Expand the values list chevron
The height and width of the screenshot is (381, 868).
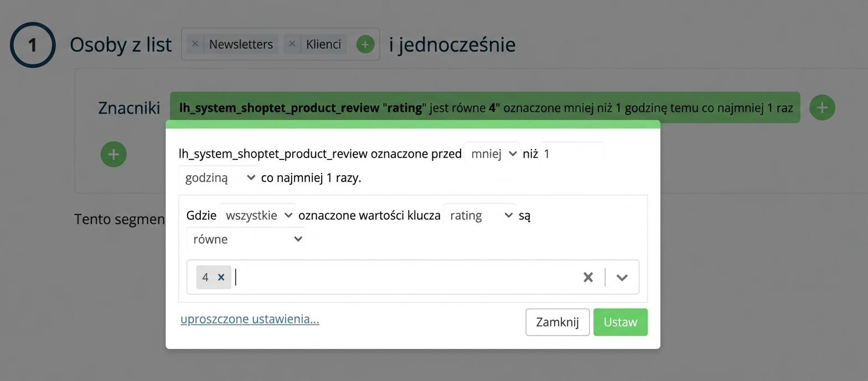pos(622,277)
